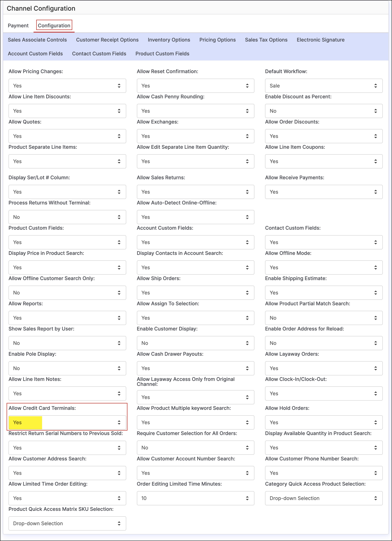
Task: Open the Product Custom Fields sub-tab
Action: point(162,54)
